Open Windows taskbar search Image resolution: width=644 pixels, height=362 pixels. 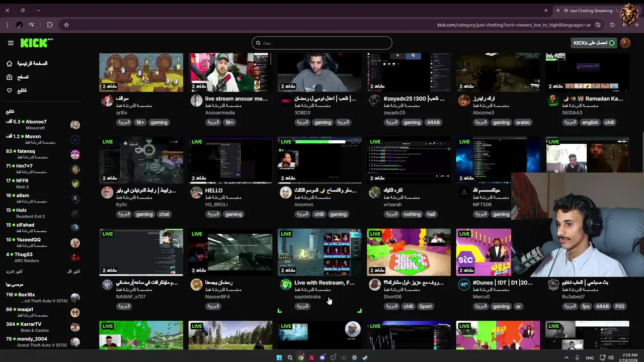pyautogui.click(x=290, y=357)
